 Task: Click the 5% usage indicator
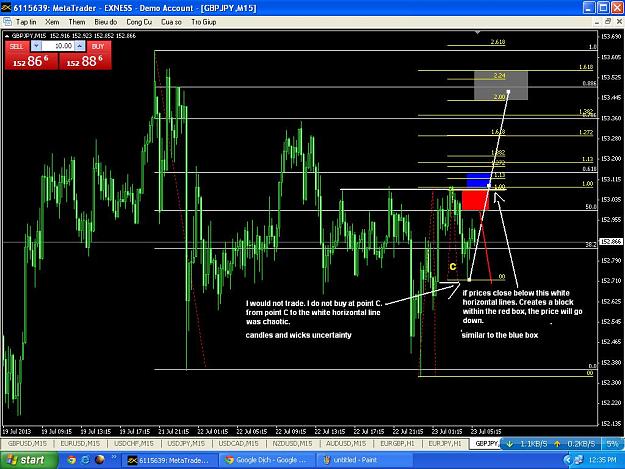pos(612,443)
